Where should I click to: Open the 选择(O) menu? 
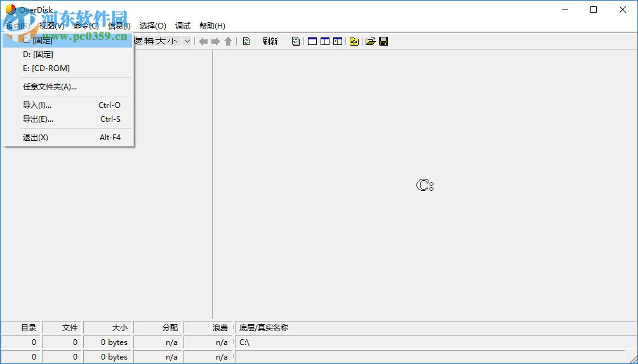(x=152, y=26)
